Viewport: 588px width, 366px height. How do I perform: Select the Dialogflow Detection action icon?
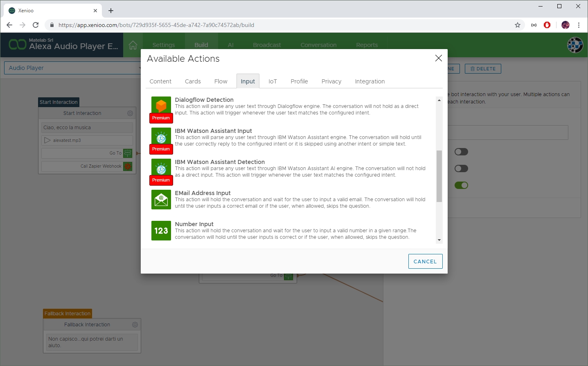tap(161, 106)
